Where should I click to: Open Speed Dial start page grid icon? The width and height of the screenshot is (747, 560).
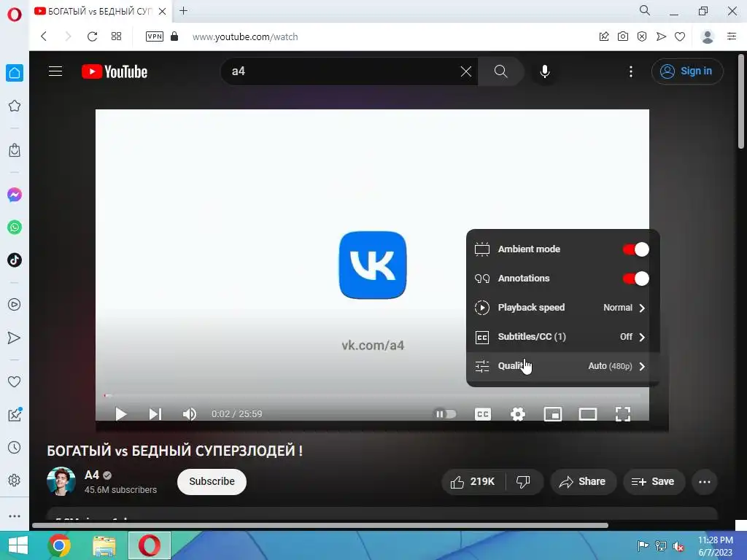coord(116,36)
